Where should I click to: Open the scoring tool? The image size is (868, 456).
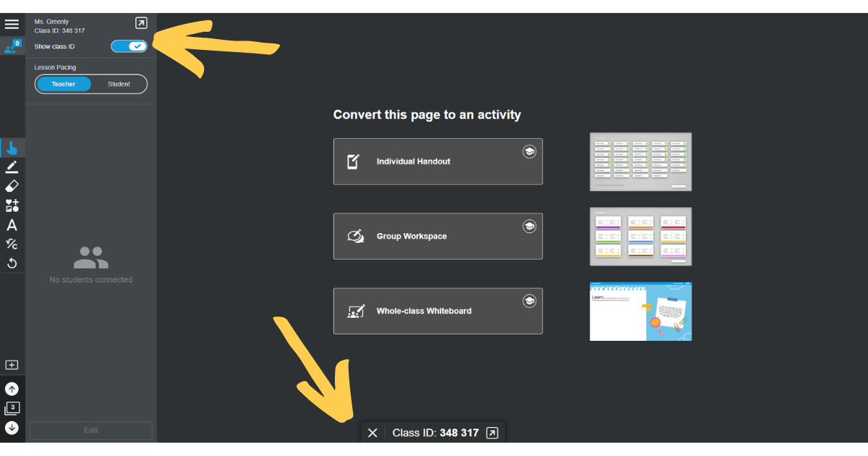(x=12, y=244)
